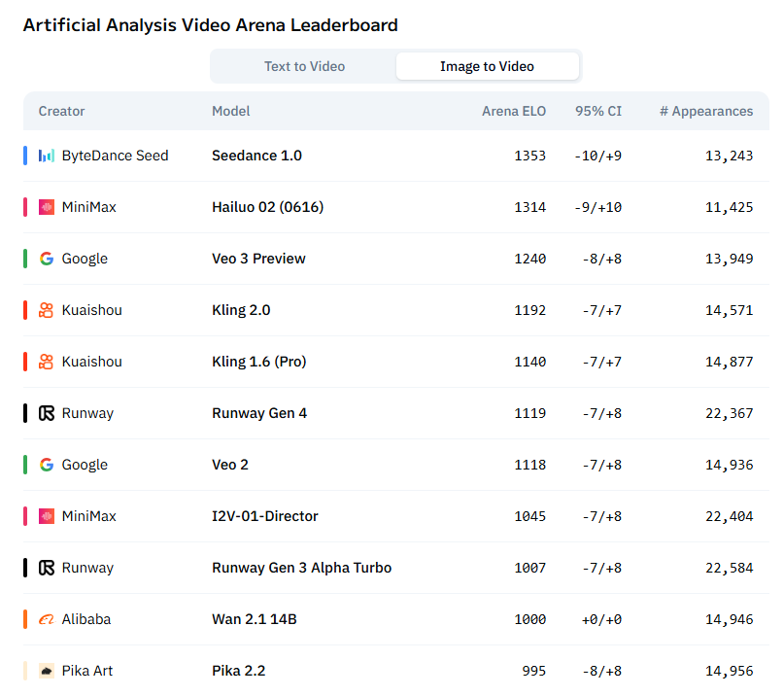This screenshot has height=696, width=784.
Task: Click the ByteDance Seed creator name
Action: [115, 156]
